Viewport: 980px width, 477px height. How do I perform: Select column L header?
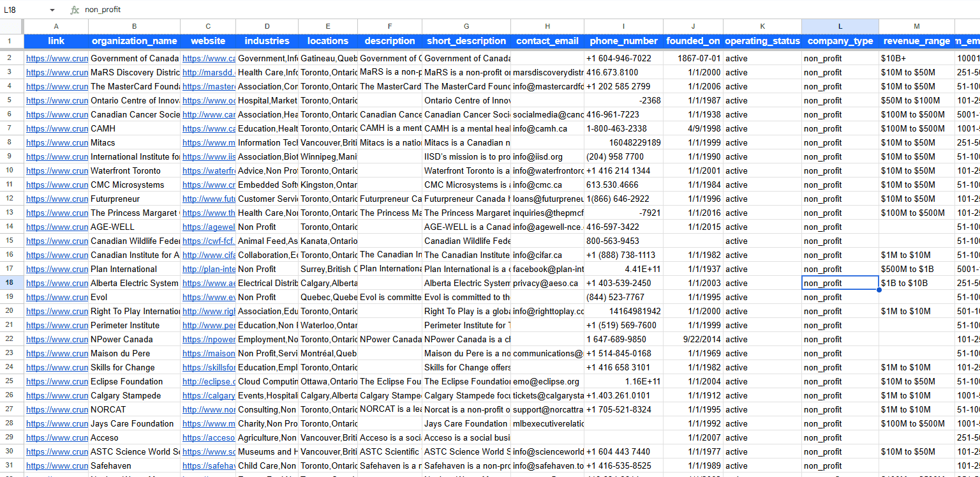(840, 26)
